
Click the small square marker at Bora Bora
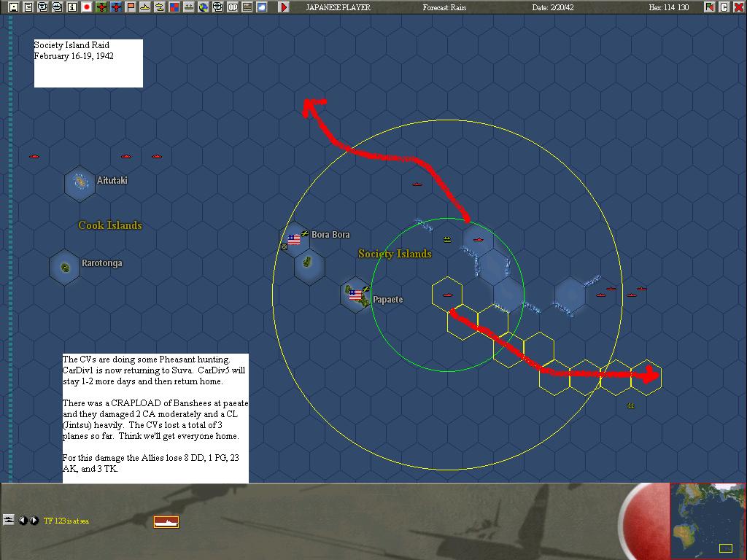(x=284, y=246)
